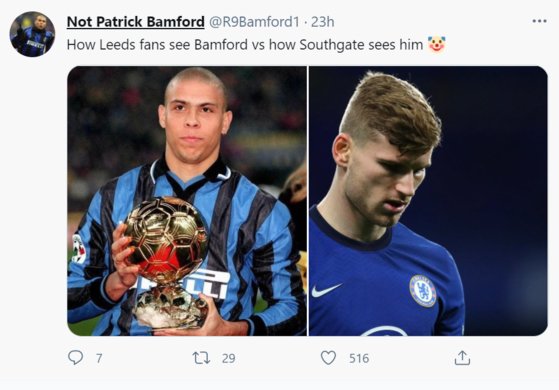The image size is (559, 390).
Task: Click the Nike swoosh on the blue shirt
Action: pos(326,290)
